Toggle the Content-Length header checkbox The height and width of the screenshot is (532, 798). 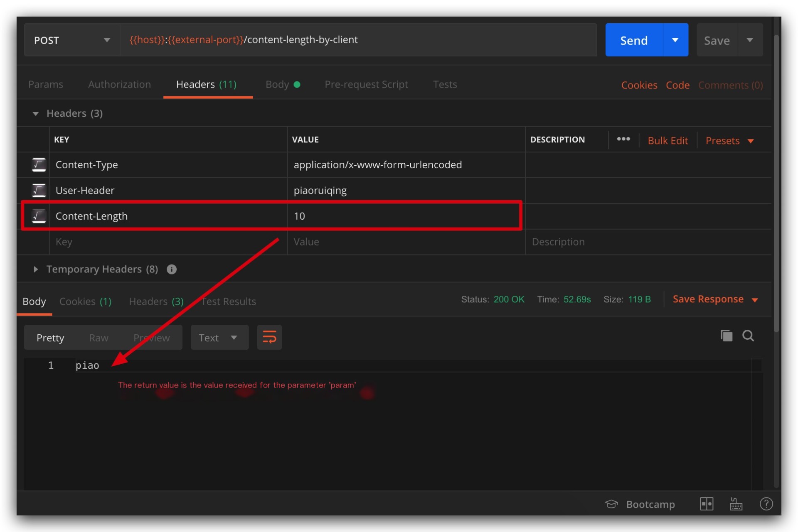[39, 216]
